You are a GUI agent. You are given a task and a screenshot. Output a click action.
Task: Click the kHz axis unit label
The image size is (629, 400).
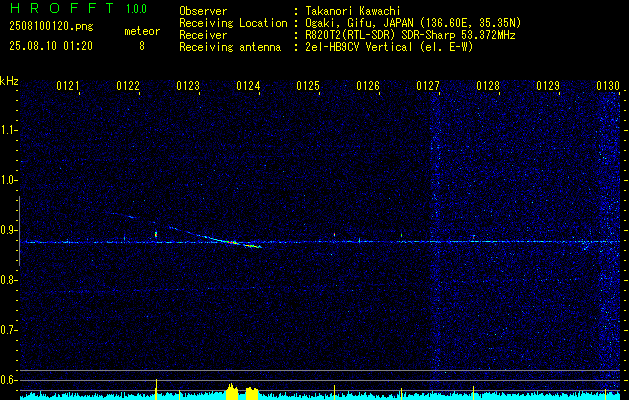pyautogui.click(x=9, y=81)
